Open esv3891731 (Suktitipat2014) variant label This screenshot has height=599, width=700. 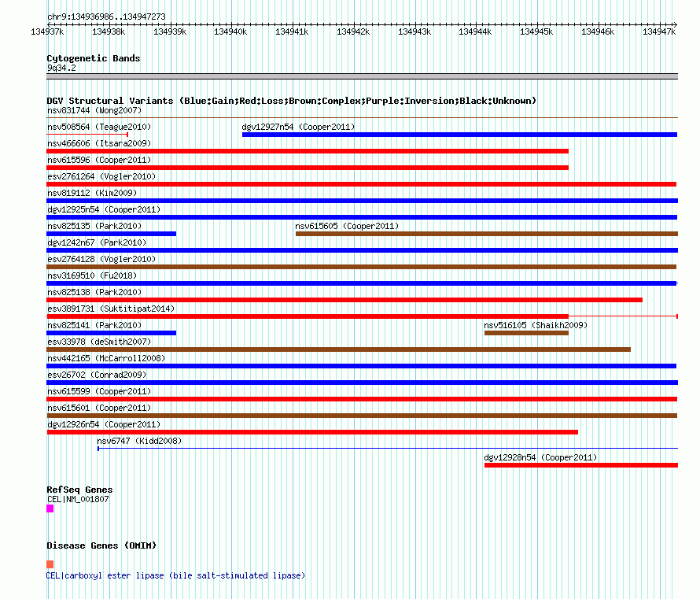[111, 309]
